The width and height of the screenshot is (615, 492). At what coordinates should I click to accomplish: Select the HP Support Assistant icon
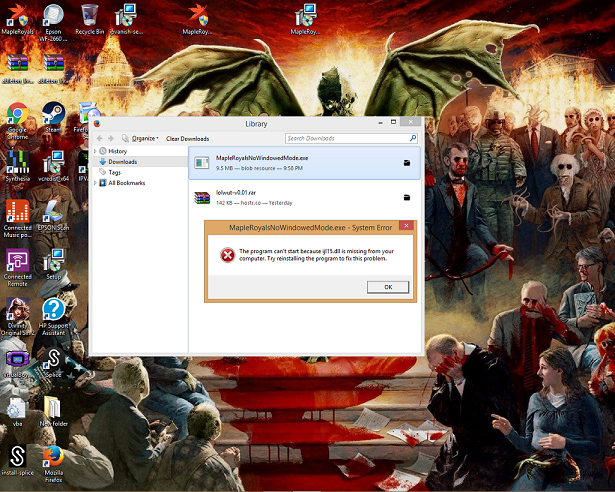(x=53, y=317)
